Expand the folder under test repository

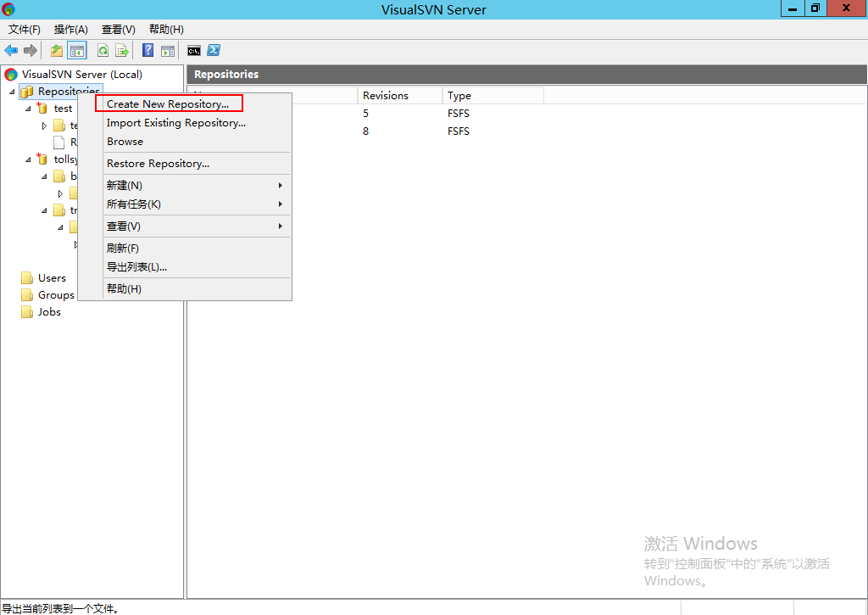click(x=44, y=126)
